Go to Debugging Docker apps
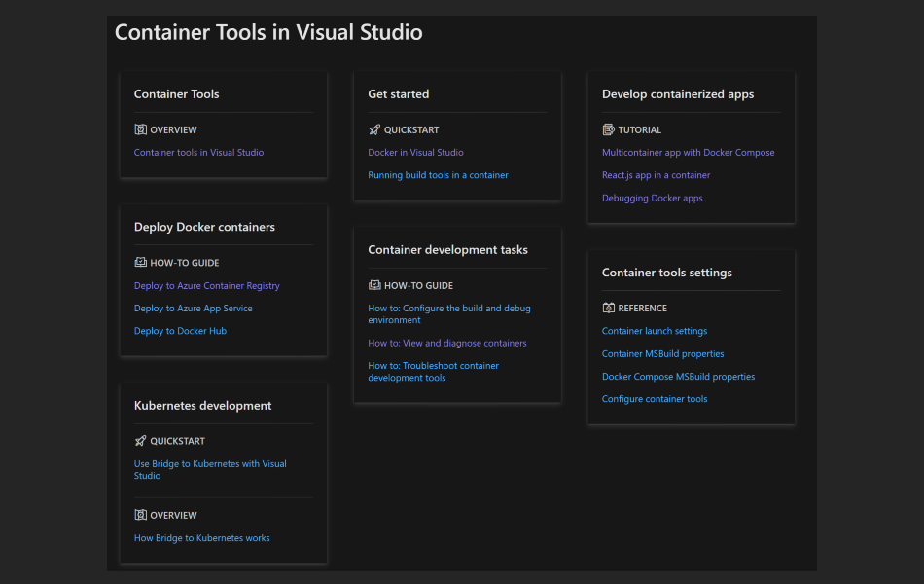Screen dimensions: 924x584 [652, 199]
